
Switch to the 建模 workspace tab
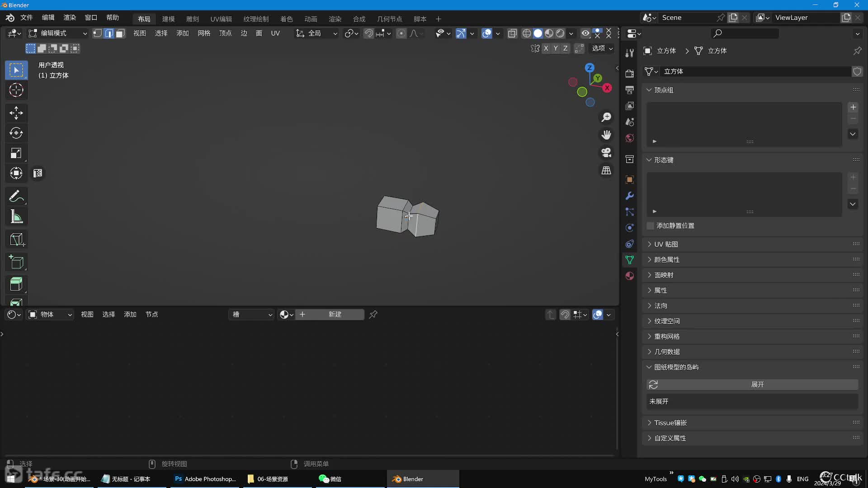click(168, 19)
